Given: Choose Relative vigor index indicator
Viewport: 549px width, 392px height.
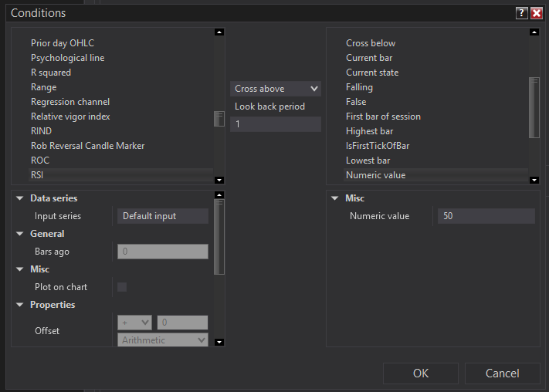Looking at the screenshot, I should click(70, 117).
